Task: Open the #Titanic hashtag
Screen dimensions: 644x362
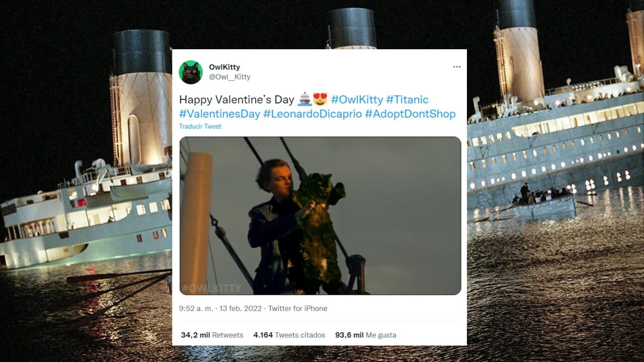Action: click(x=407, y=100)
